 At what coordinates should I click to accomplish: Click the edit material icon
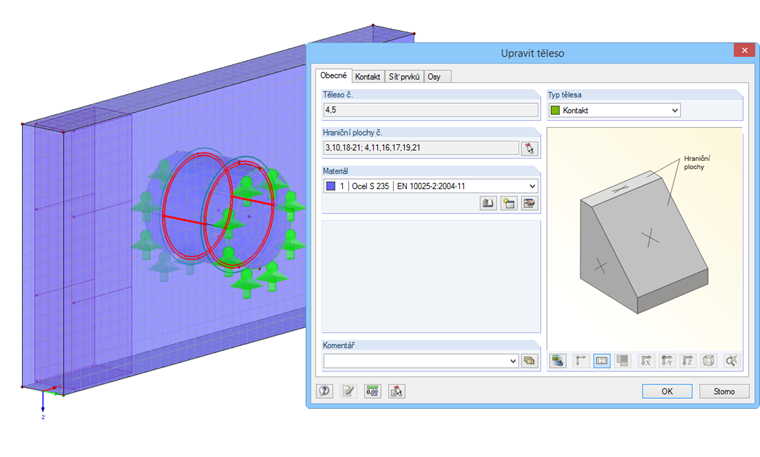coord(529,203)
